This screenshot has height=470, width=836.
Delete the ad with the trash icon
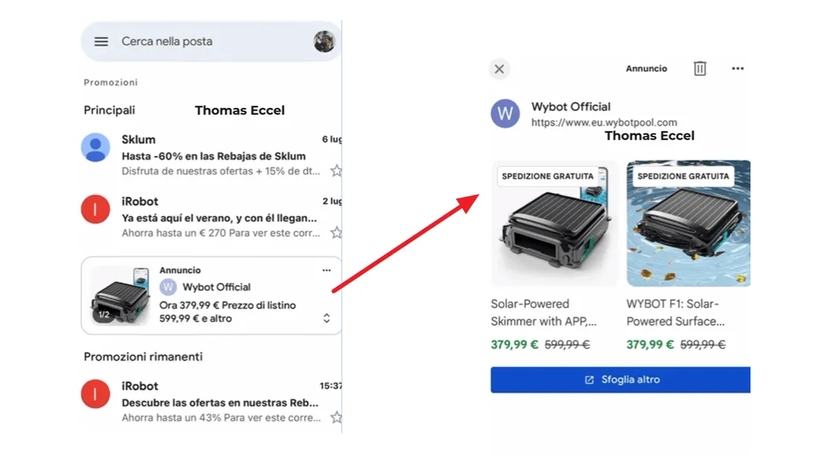coord(700,68)
